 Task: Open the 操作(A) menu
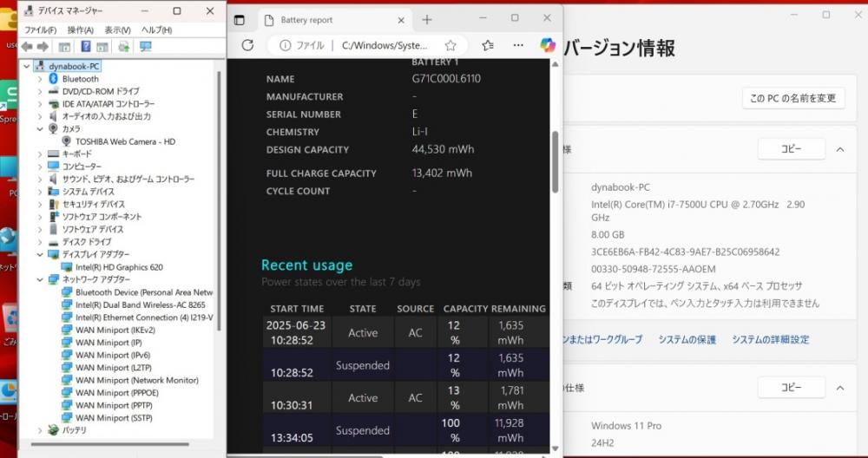pos(81,29)
